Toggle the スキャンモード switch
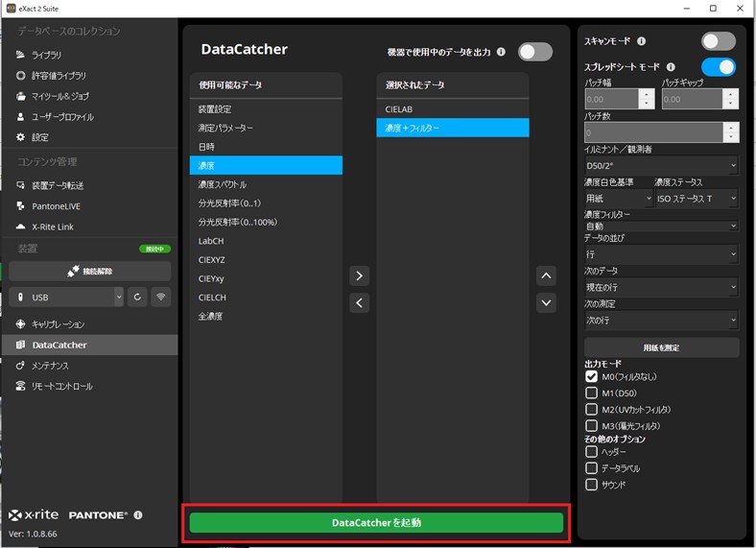 point(719,41)
